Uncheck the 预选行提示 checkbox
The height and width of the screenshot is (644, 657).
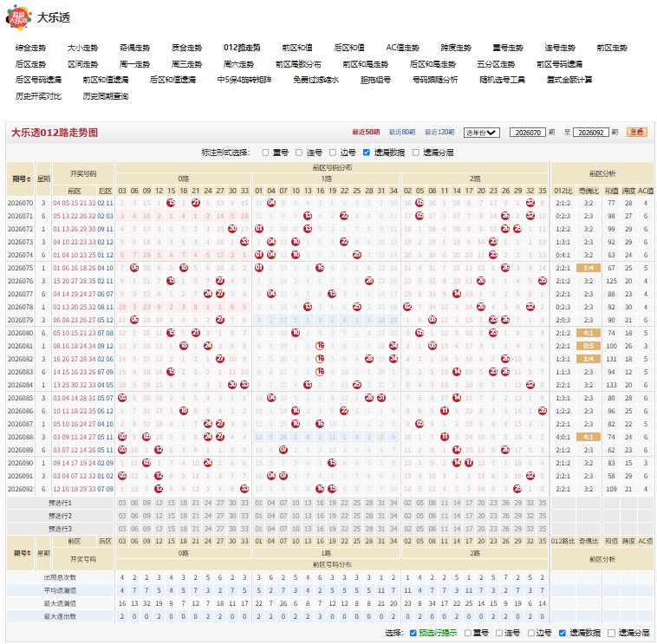click(x=413, y=633)
